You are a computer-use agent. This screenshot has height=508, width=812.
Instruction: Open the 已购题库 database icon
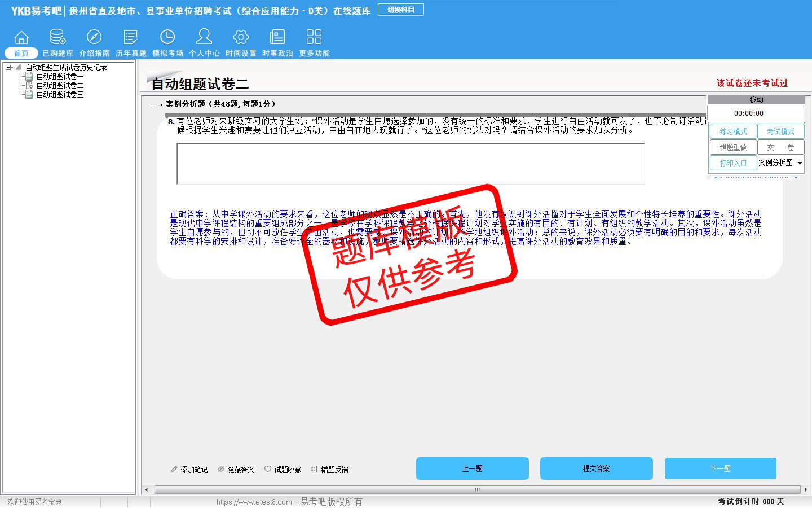click(58, 38)
